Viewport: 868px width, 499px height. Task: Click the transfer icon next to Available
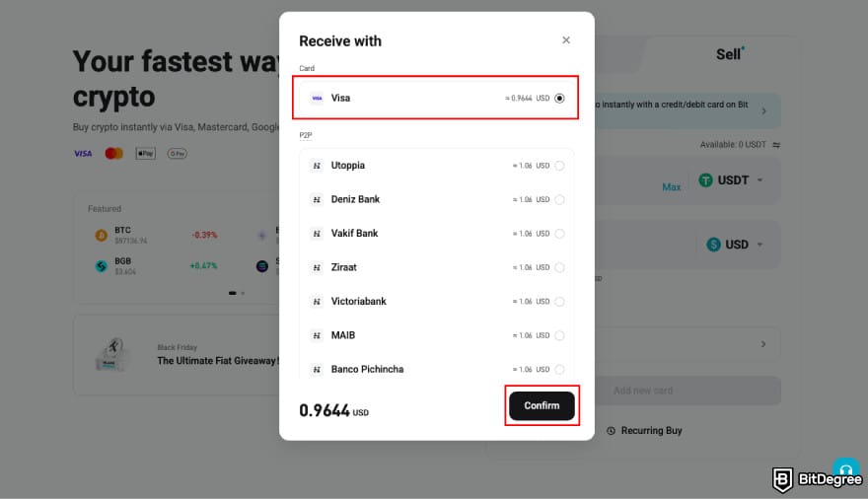click(x=776, y=145)
